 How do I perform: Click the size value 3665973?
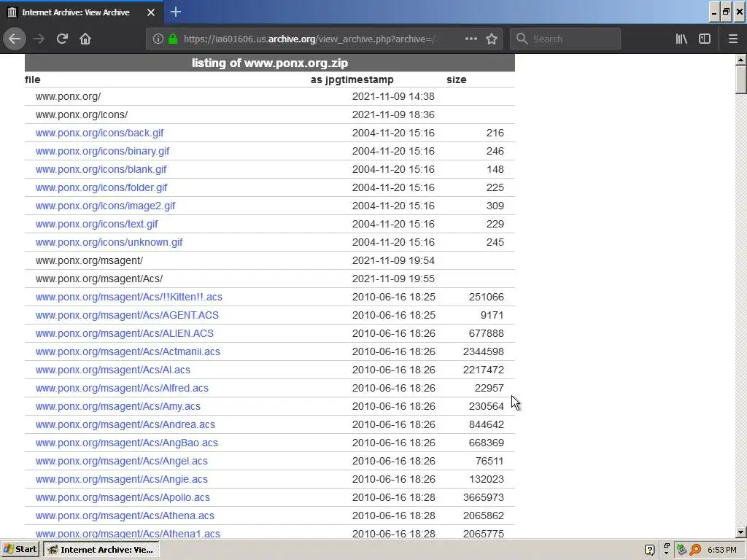coord(483,497)
